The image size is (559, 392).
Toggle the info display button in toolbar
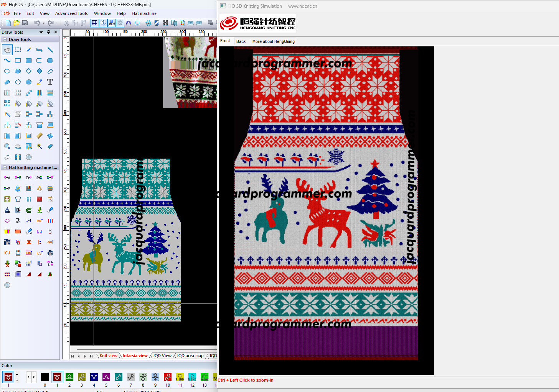pos(103,23)
